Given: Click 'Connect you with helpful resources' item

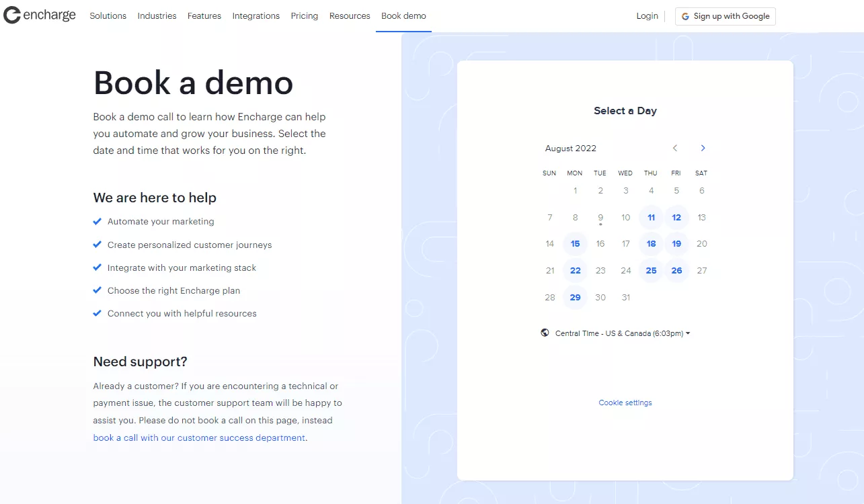Looking at the screenshot, I should pyautogui.click(x=182, y=313).
